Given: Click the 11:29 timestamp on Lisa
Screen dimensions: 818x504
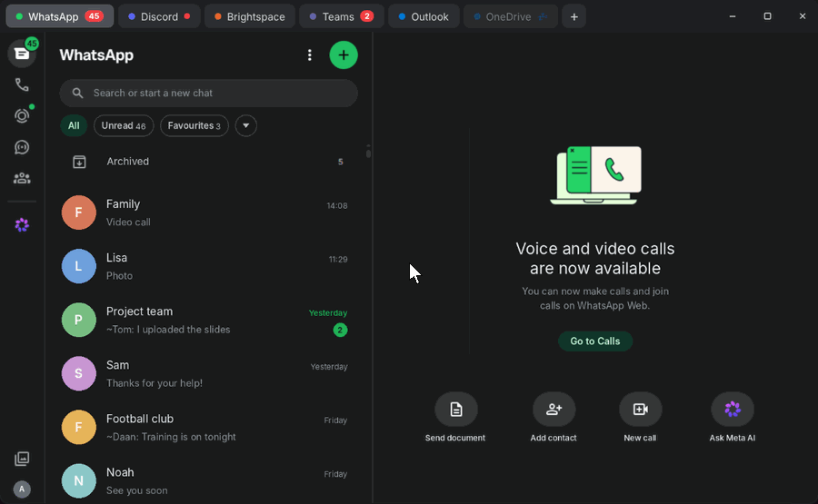Looking at the screenshot, I should 338,260.
